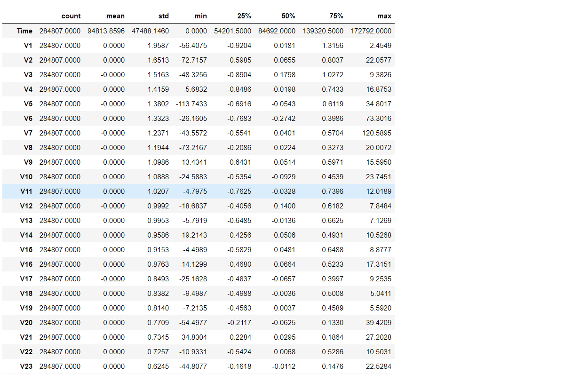Viewport: 588px width, 374px height.
Task: Select the V13 row label
Action: (x=26, y=221)
